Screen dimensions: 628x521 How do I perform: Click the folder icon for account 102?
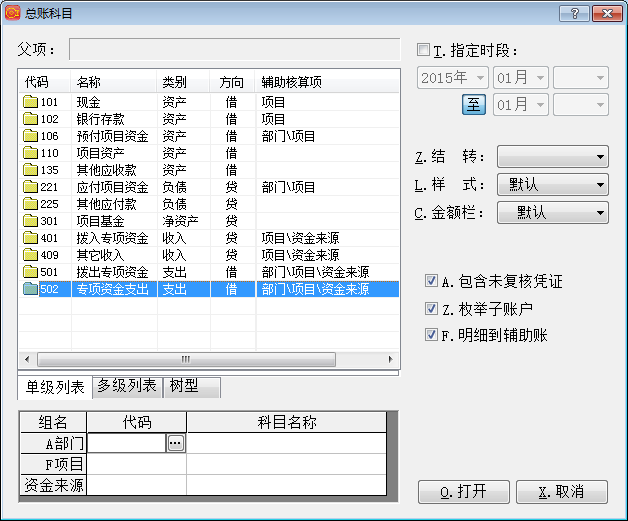pyautogui.click(x=30, y=119)
